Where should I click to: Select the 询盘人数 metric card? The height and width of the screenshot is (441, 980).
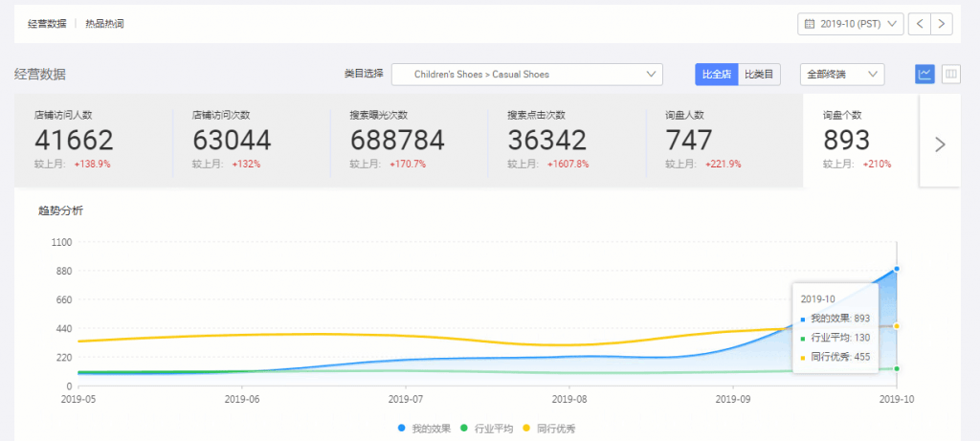[724, 141]
